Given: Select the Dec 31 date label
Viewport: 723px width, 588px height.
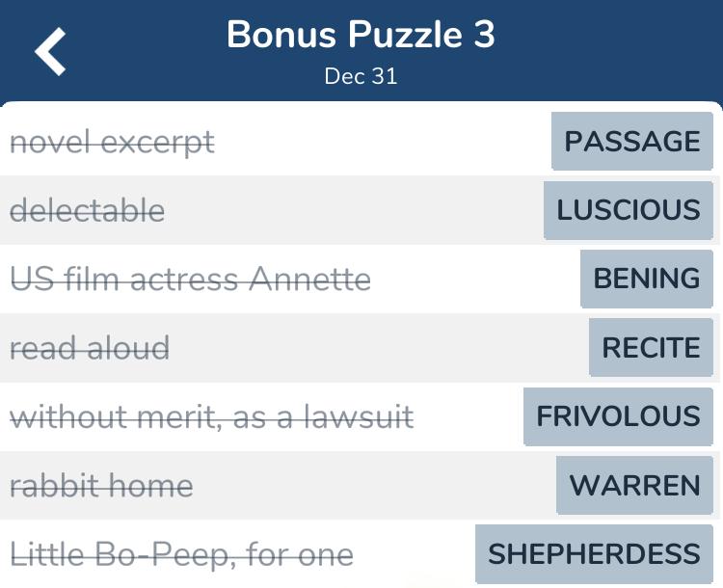Looking at the screenshot, I should (361, 77).
